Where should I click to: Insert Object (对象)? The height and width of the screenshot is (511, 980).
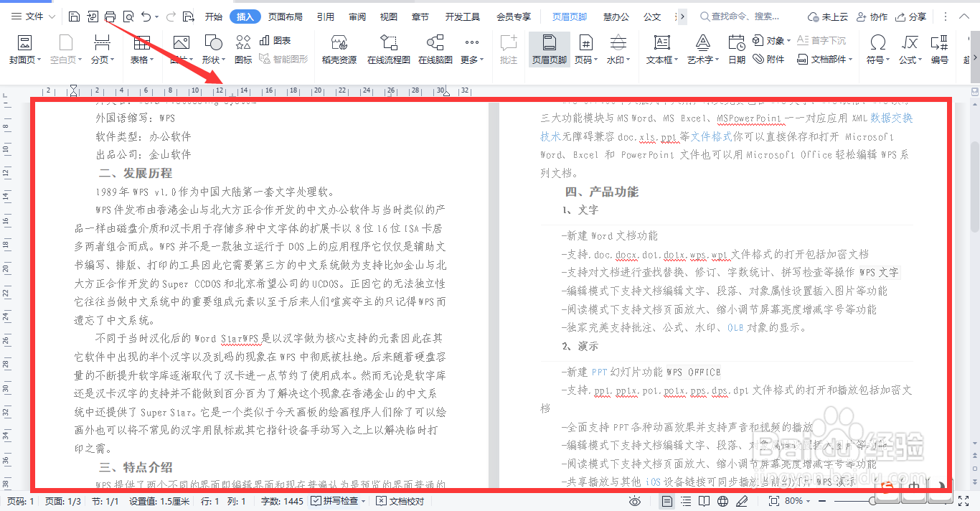tap(771, 41)
